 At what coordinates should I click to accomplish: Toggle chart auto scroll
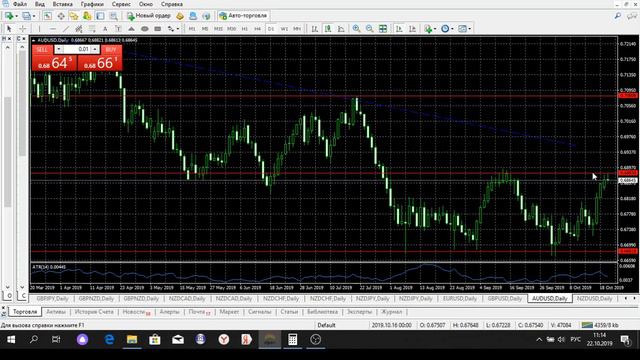click(399, 29)
